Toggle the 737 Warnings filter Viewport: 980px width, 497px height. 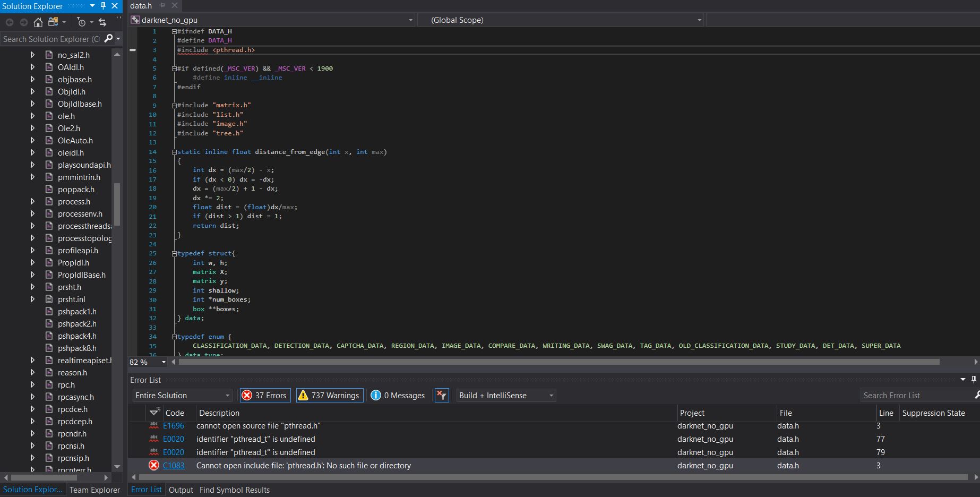[329, 396]
